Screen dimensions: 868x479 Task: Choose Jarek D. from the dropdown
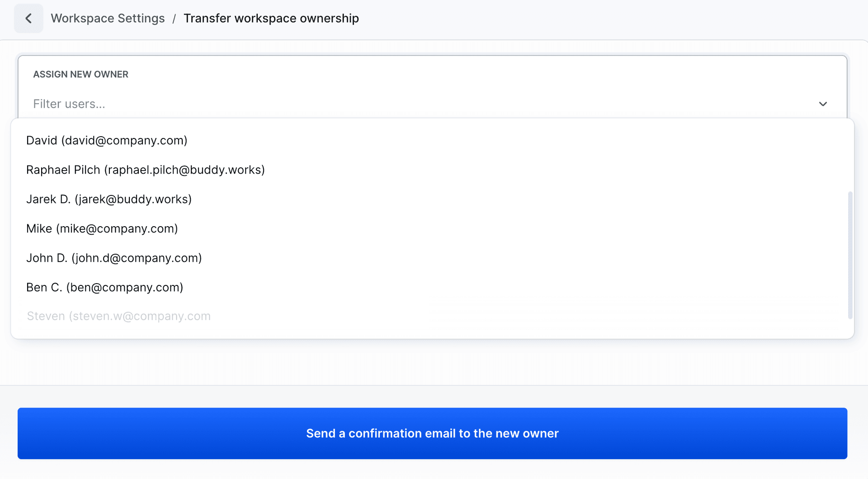coord(109,199)
